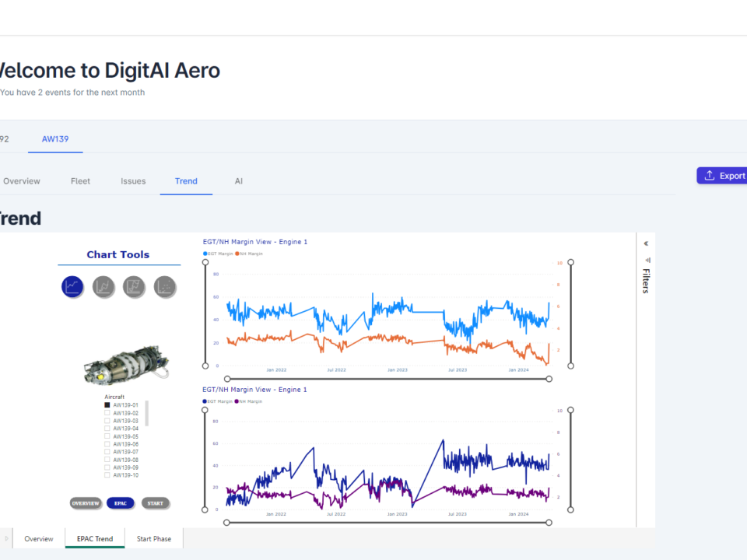Click upper chart right axis bottom handle
The image size is (747, 560).
(570, 366)
